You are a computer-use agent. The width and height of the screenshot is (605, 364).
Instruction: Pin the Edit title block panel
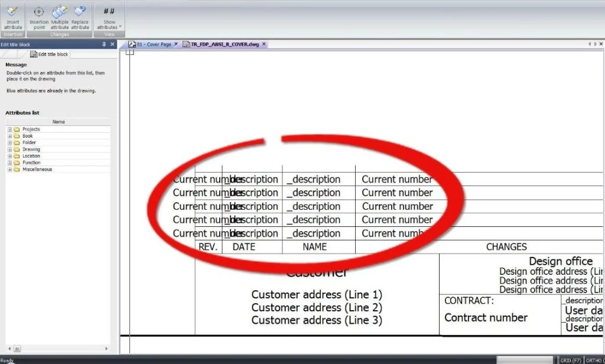pyautogui.click(x=104, y=44)
